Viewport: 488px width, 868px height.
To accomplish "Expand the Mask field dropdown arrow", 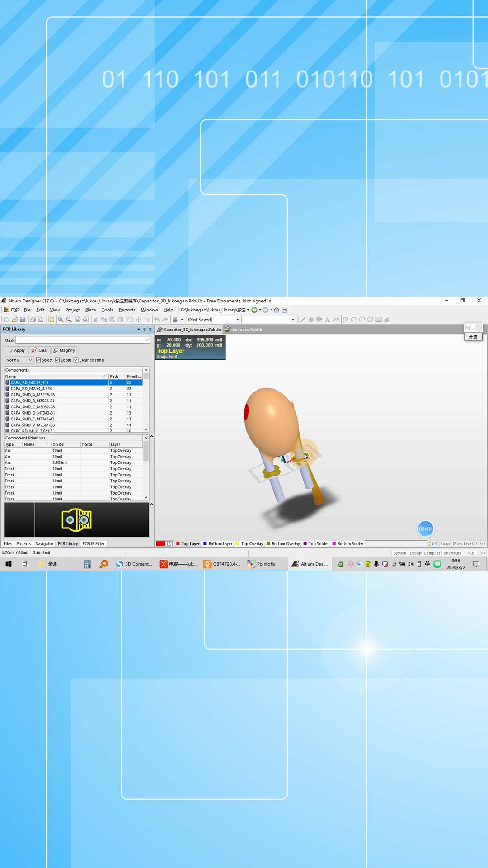I will tap(147, 340).
